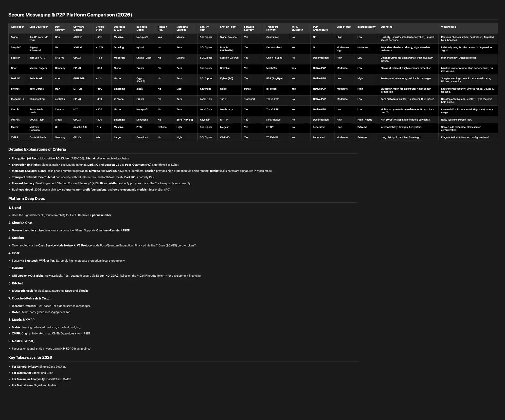The width and height of the screenshot is (505, 420).
Task: Click the 'For Blackouts:' bullet text
Action: click(x=33, y=373)
